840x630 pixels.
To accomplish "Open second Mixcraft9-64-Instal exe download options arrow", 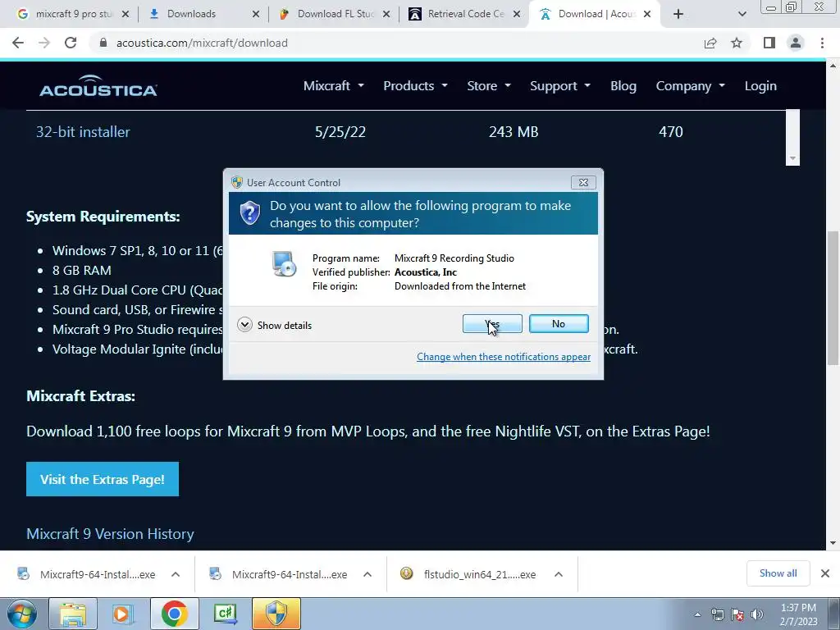I will point(367,574).
